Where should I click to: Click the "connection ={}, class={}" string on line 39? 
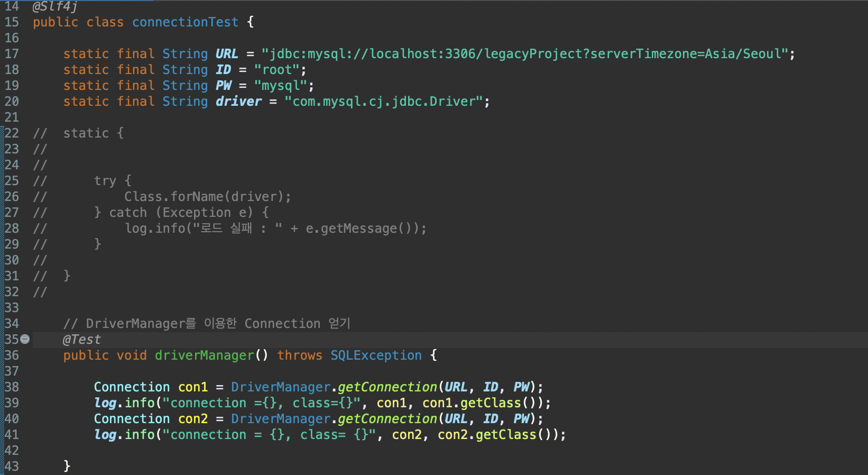pos(262,403)
